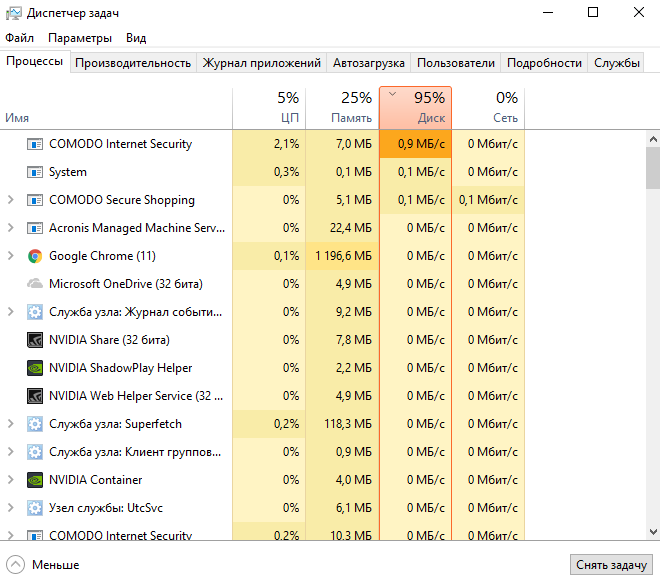Collapse details with the Меньше arrow
This screenshot has height=580, width=660.
[x=15, y=565]
